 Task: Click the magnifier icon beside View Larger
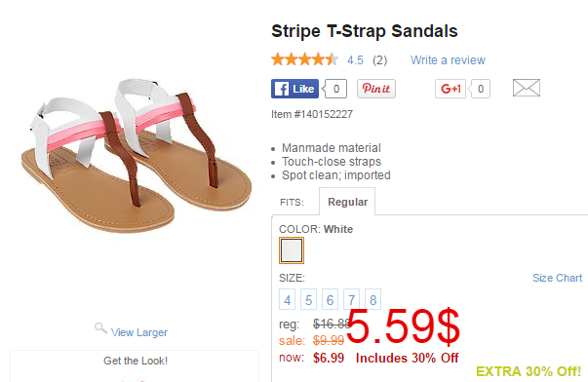pyautogui.click(x=100, y=328)
